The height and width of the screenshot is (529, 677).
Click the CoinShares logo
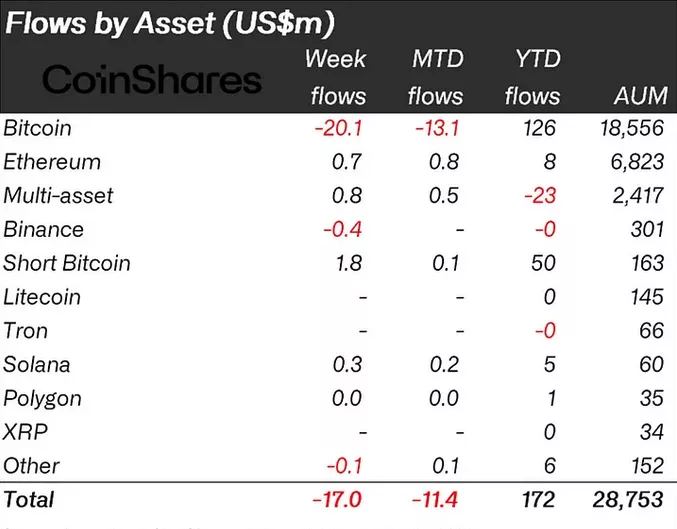click(153, 80)
